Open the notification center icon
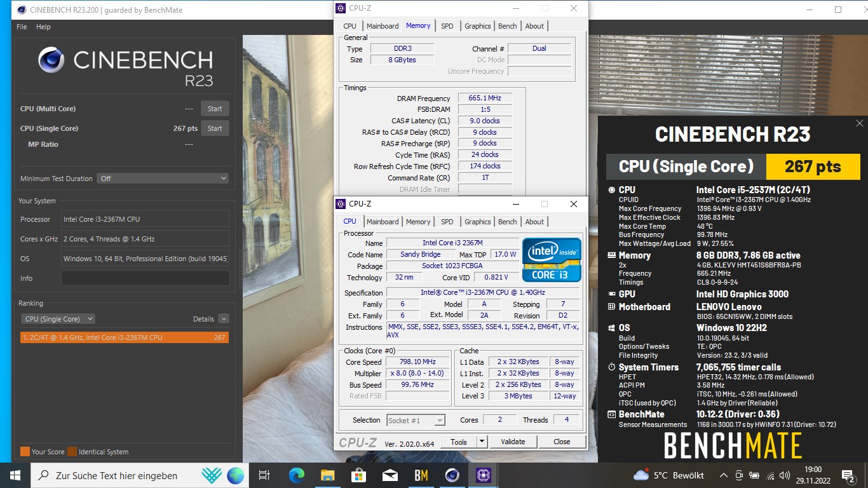Viewport: 868px width, 488px height. point(848,475)
